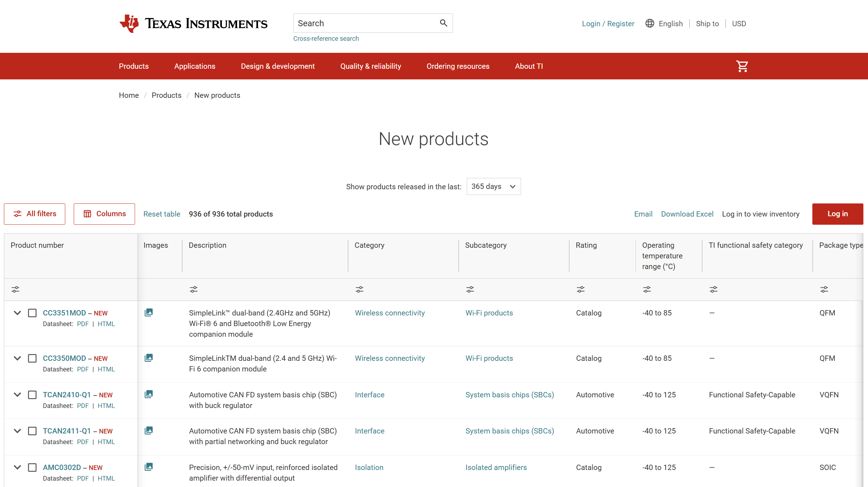Viewport: 868px width, 487px height.
Task: Open Design & development menu
Action: coord(278,66)
